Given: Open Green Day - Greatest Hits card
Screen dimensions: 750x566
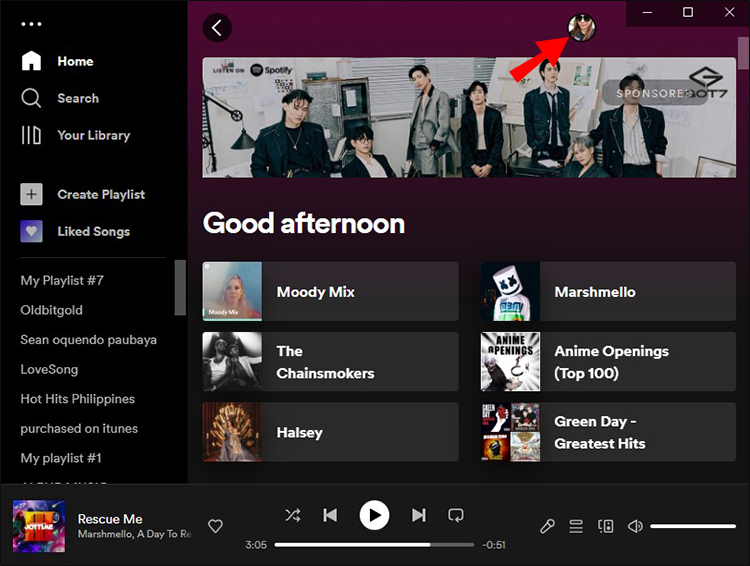Looking at the screenshot, I should coord(608,432).
